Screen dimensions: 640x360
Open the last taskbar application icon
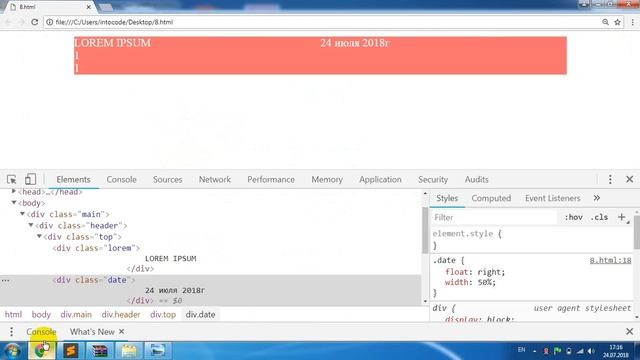158,351
